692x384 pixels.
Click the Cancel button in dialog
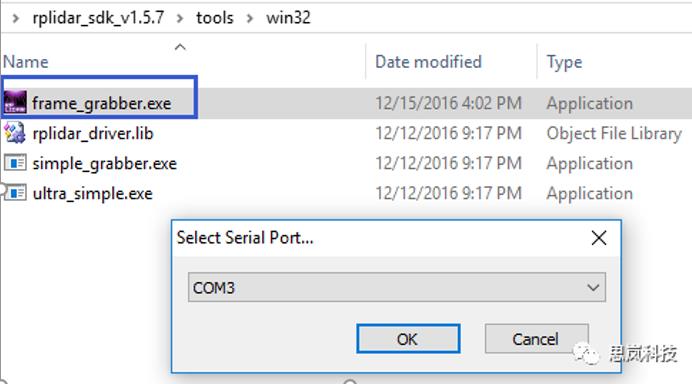(536, 339)
